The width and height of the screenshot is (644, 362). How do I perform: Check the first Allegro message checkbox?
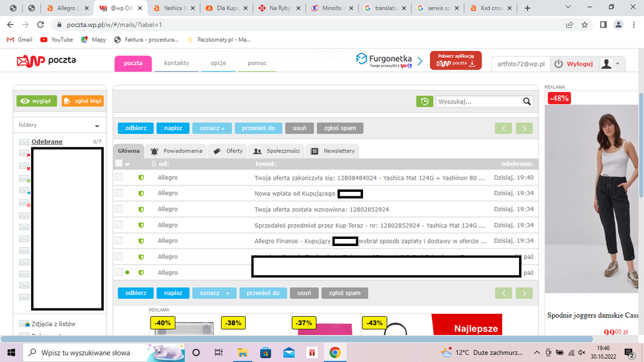[x=119, y=177]
